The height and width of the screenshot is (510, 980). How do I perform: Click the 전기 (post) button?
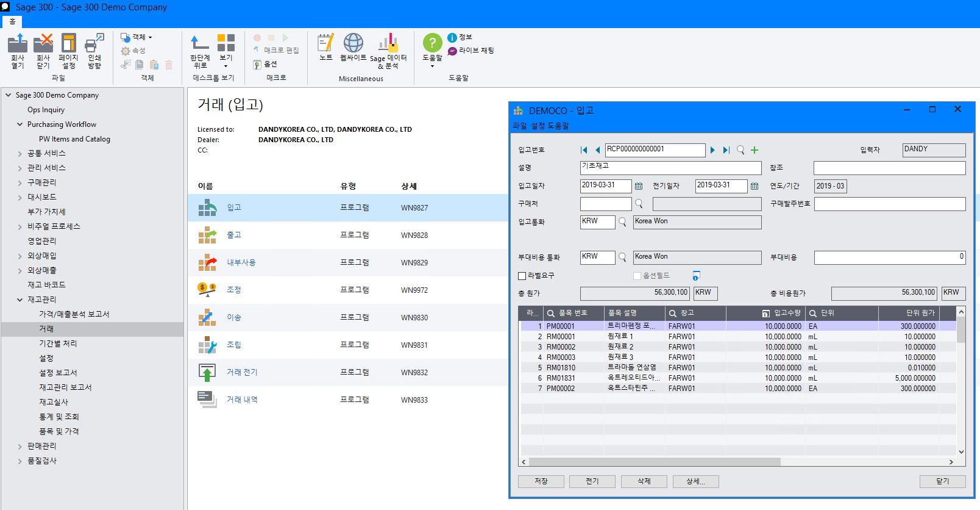coord(592,481)
